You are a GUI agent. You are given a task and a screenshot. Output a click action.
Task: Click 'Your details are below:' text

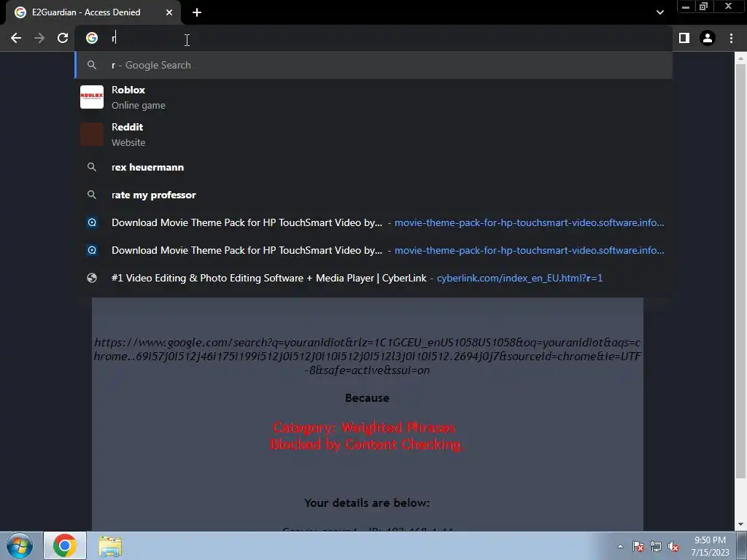(368, 503)
